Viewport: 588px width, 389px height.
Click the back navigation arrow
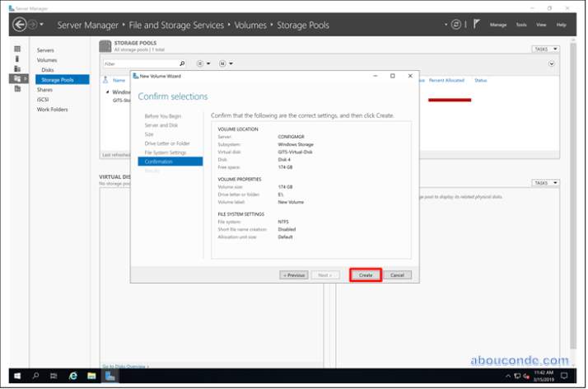click(20, 25)
